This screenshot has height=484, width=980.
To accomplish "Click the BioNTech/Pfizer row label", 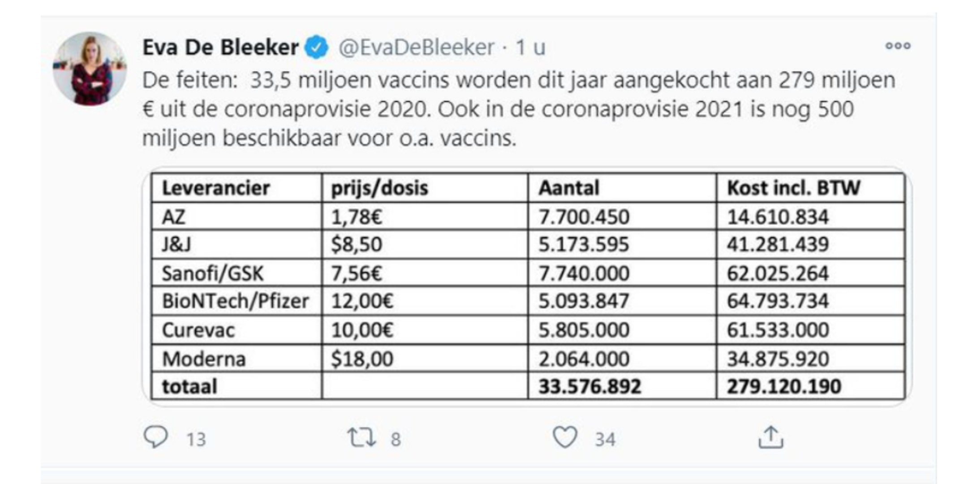I will pos(236,301).
